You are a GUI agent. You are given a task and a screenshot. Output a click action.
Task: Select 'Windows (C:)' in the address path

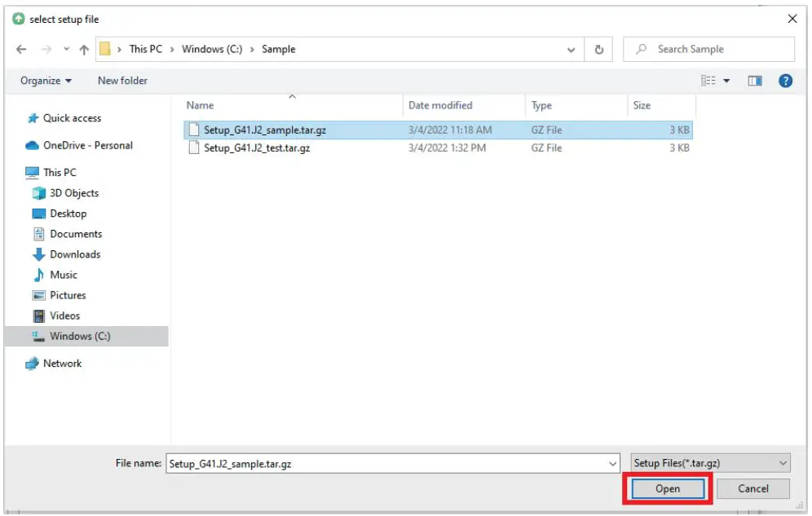coord(212,49)
